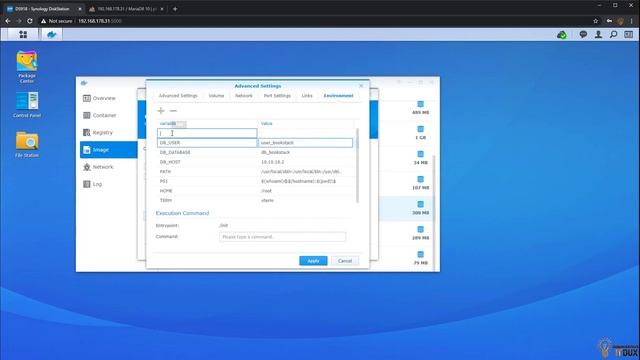This screenshot has height=360, width=640.
Task: Remove environment variable with minus icon
Action: point(173,111)
